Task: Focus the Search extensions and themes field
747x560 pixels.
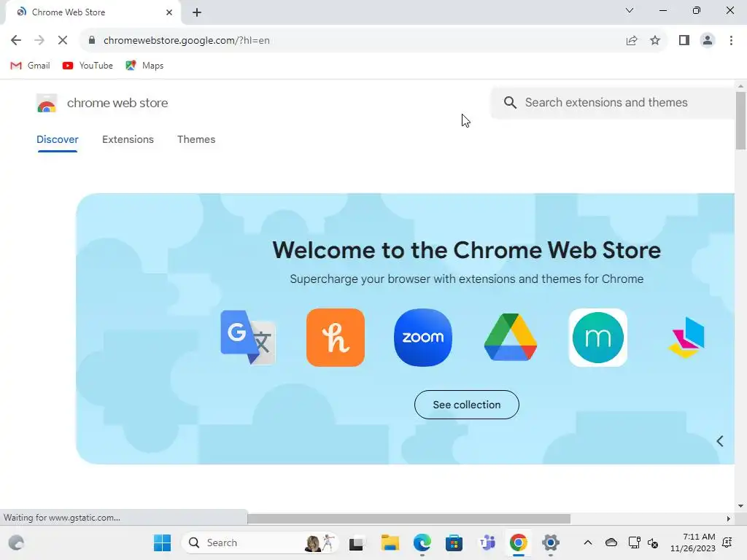Action: pyautogui.click(x=613, y=102)
